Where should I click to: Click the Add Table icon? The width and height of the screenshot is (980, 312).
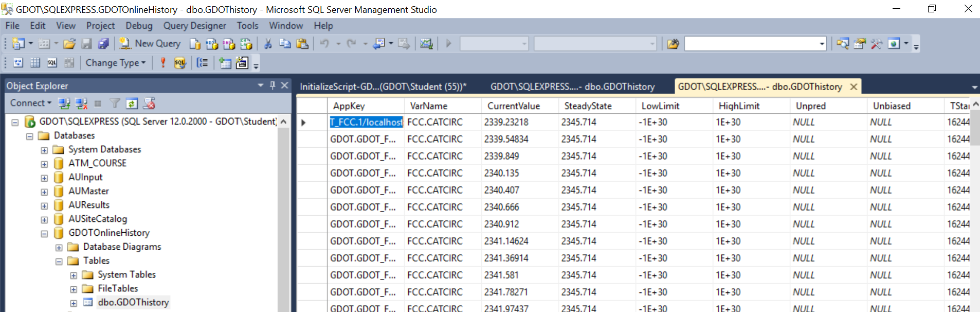(x=225, y=63)
